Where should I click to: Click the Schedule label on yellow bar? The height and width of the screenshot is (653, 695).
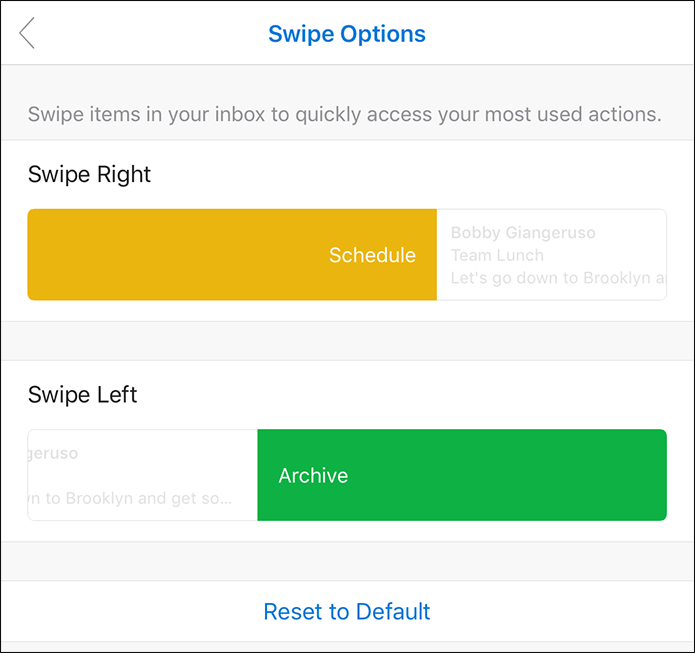click(x=372, y=255)
